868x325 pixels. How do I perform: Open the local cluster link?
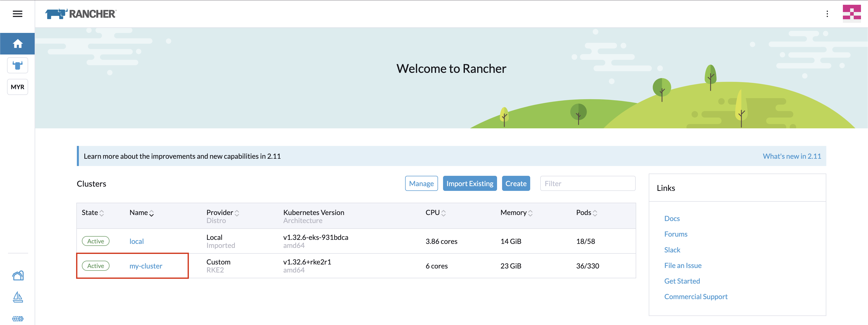coord(136,241)
